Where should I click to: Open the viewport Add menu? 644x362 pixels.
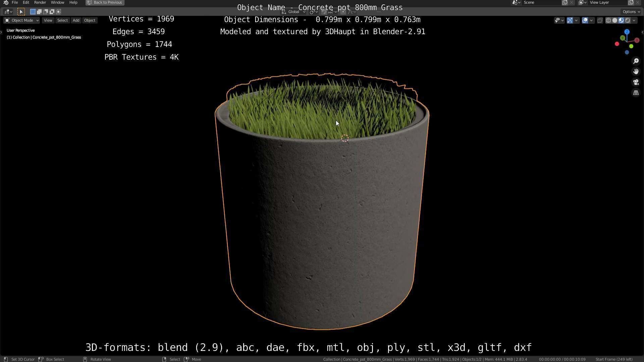(x=76, y=20)
